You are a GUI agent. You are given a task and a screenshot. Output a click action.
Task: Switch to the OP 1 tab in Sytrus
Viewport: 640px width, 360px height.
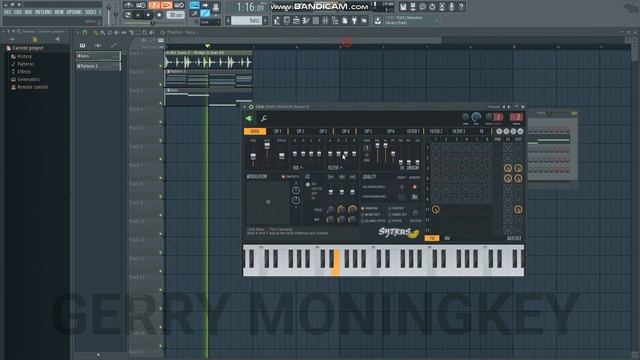(x=278, y=131)
